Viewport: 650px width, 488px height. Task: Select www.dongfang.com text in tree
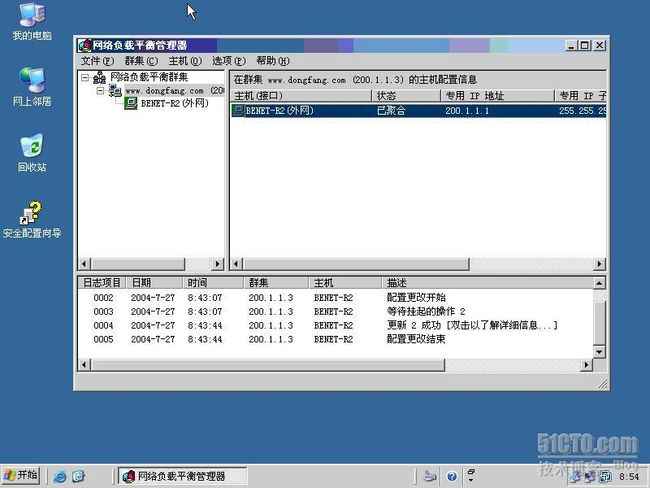point(164,90)
